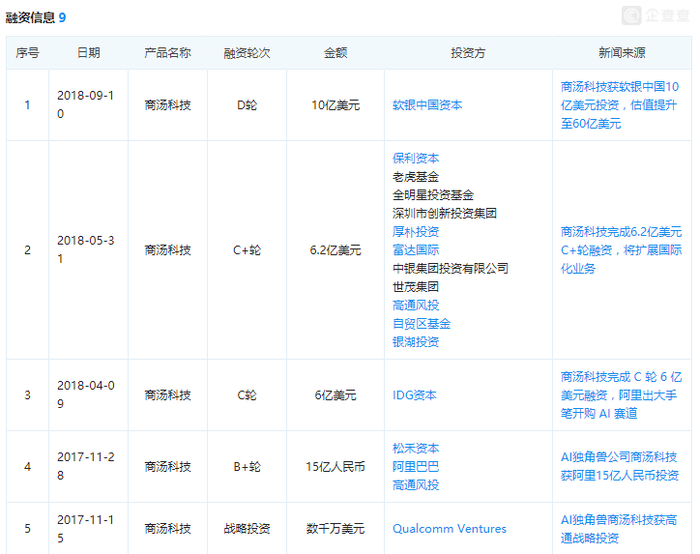Click the 6亿美元 amount cell
This screenshot has width=700, height=554.
335,395
